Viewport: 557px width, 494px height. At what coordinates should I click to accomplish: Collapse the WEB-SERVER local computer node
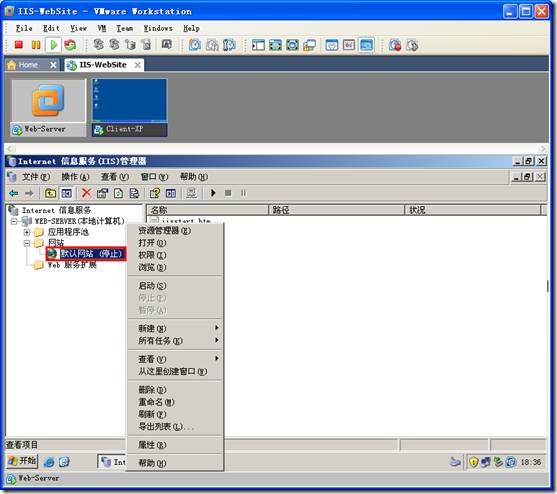point(14,222)
